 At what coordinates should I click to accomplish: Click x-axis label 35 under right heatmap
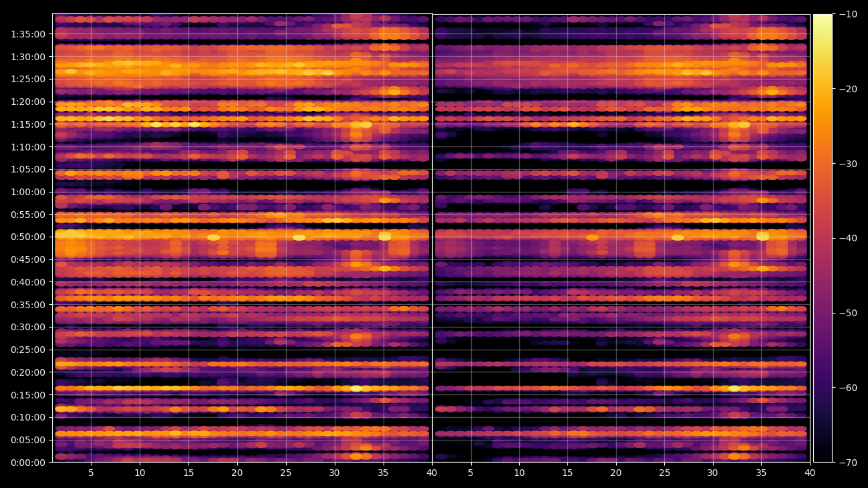pos(761,473)
